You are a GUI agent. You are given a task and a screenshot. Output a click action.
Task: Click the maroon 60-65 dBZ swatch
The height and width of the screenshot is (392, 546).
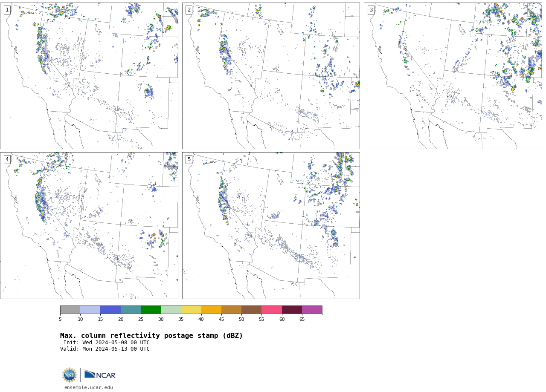(x=292, y=310)
